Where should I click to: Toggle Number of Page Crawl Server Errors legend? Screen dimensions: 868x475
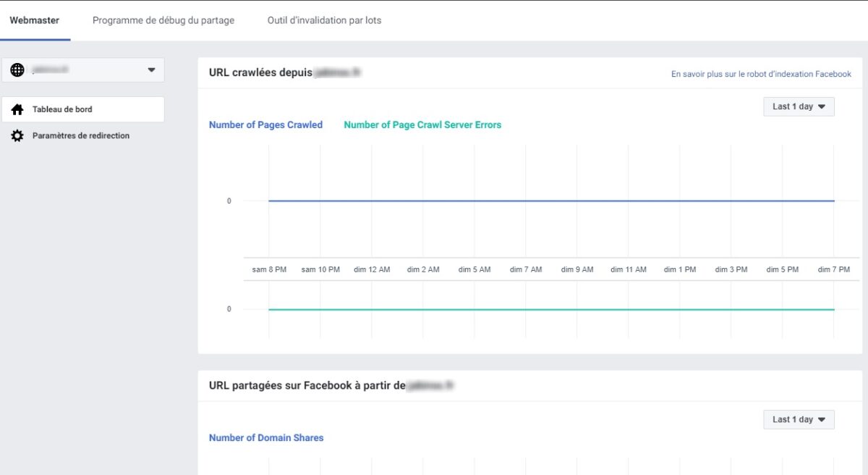[422, 125]
